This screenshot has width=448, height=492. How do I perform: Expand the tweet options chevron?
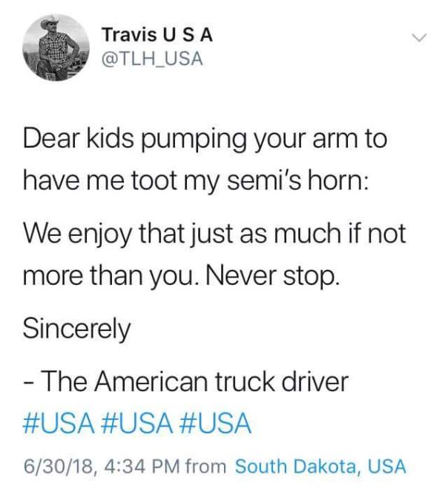[419, 37]
